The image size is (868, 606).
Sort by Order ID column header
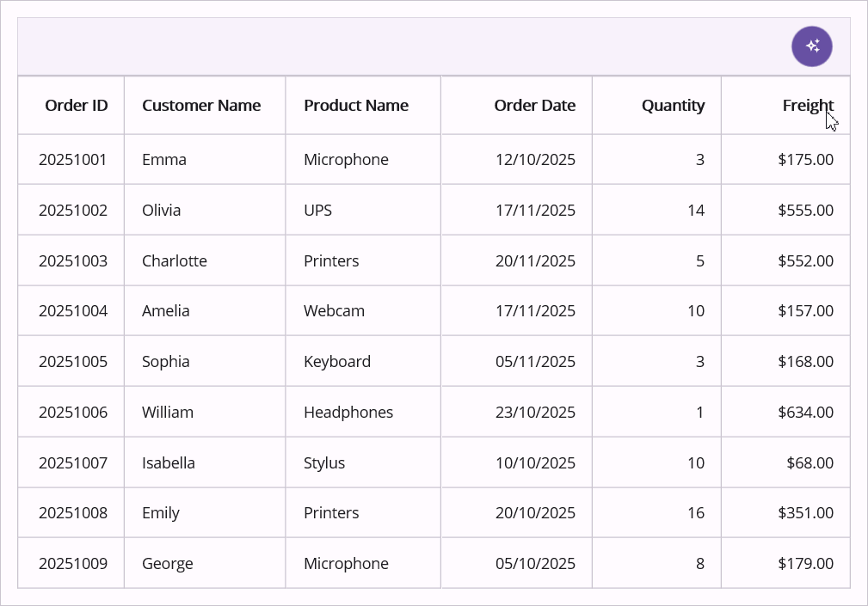[77, 106]
